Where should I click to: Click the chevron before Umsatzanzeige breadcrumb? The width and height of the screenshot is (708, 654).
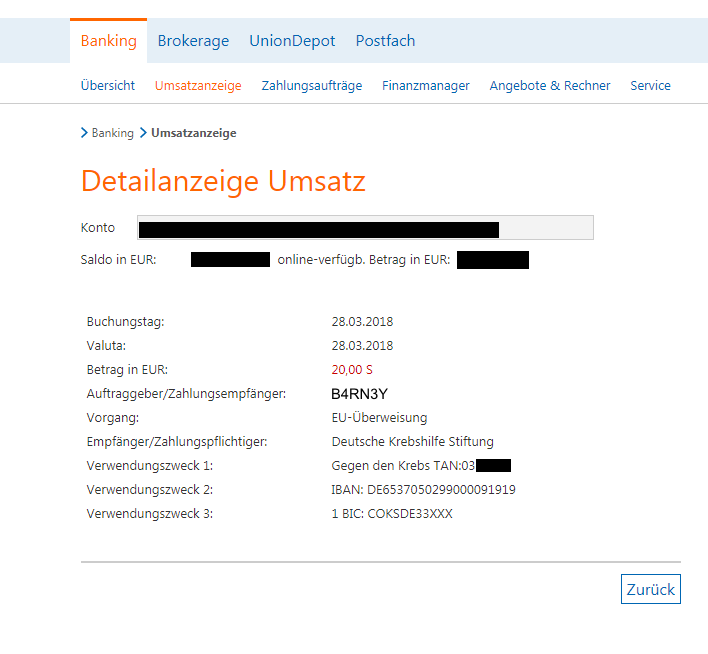[x=143, y=133]
